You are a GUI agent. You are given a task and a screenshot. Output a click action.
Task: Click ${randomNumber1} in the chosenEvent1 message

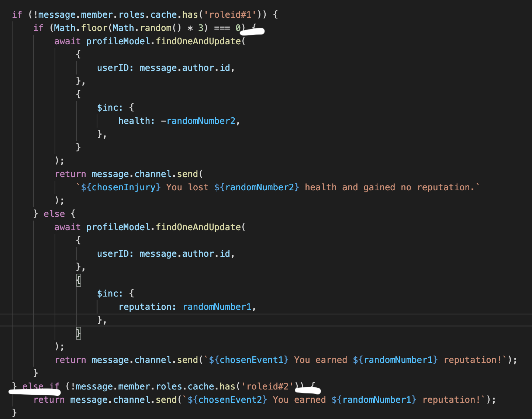pos(395,360)
